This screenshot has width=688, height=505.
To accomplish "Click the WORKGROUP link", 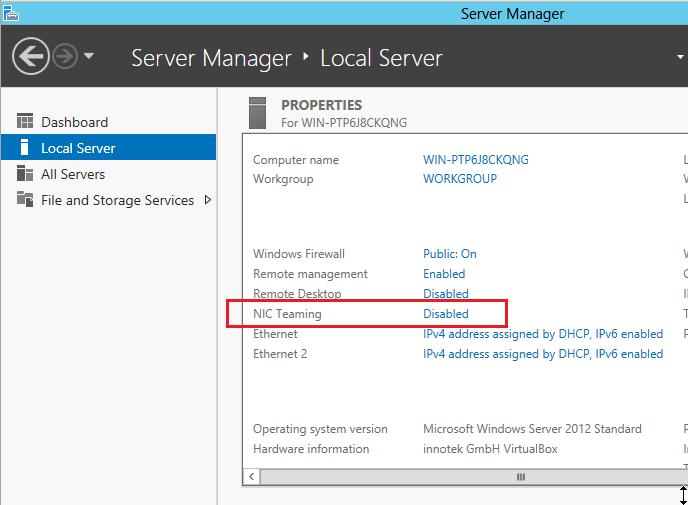I will pyautogui.click(x=460, y=179).
